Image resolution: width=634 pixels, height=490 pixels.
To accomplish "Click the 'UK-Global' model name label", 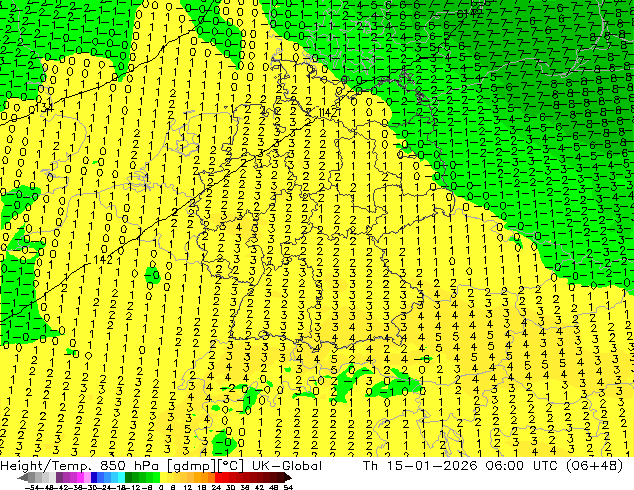I will [287, 465].
